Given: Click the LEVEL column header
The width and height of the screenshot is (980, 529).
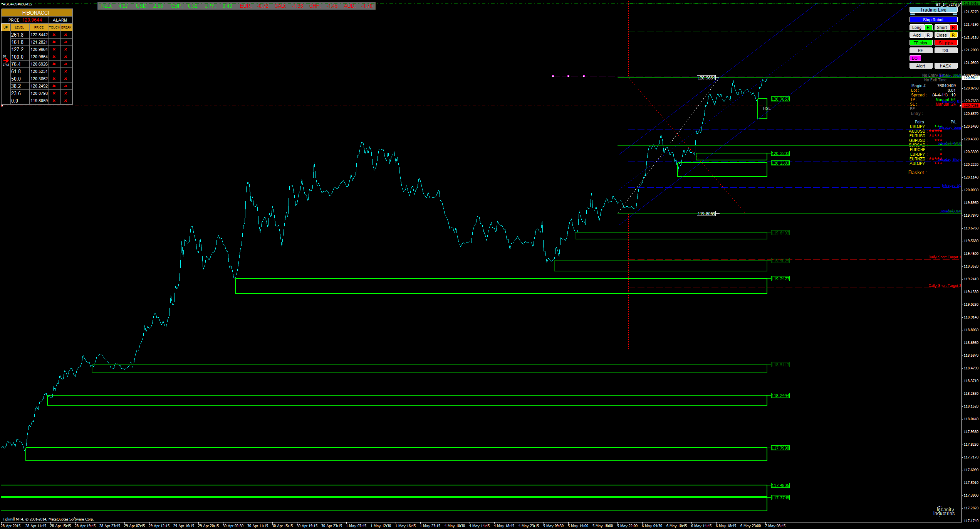Looking at the screenshot, I should [x=20, y=27].
